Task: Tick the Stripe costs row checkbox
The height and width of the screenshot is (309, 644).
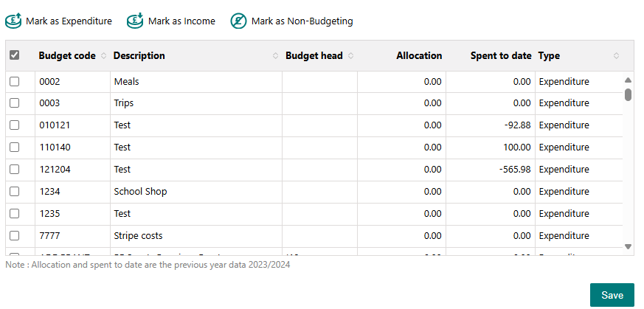Action: click(14, 236)
